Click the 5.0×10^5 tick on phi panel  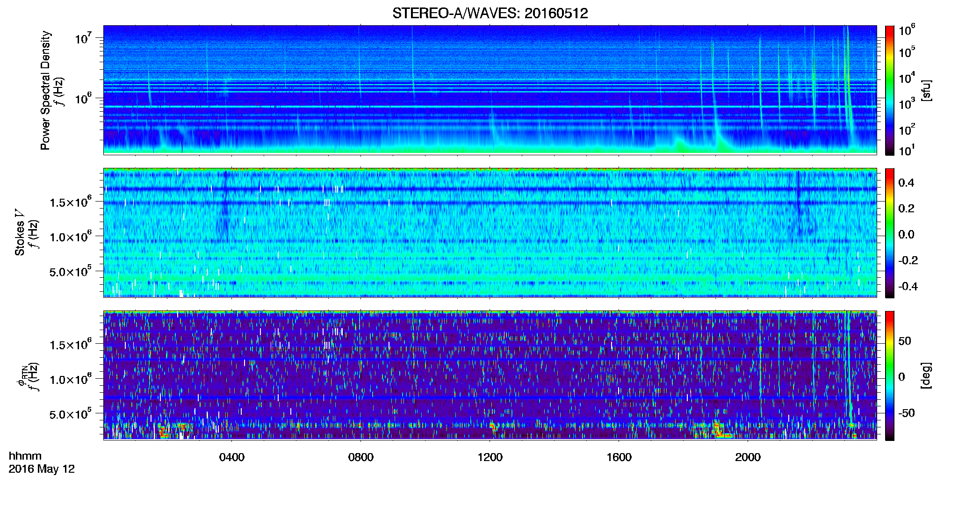[71, 414]
